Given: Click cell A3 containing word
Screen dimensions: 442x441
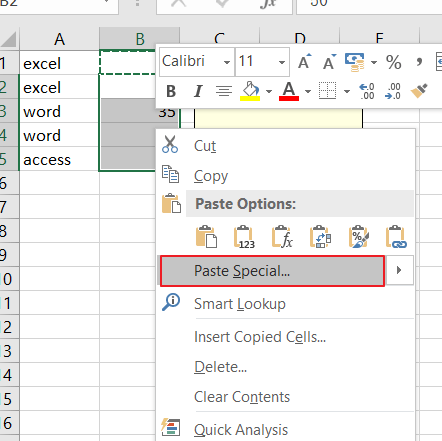Looking at the screenshot, I should [x=59, y=111].
